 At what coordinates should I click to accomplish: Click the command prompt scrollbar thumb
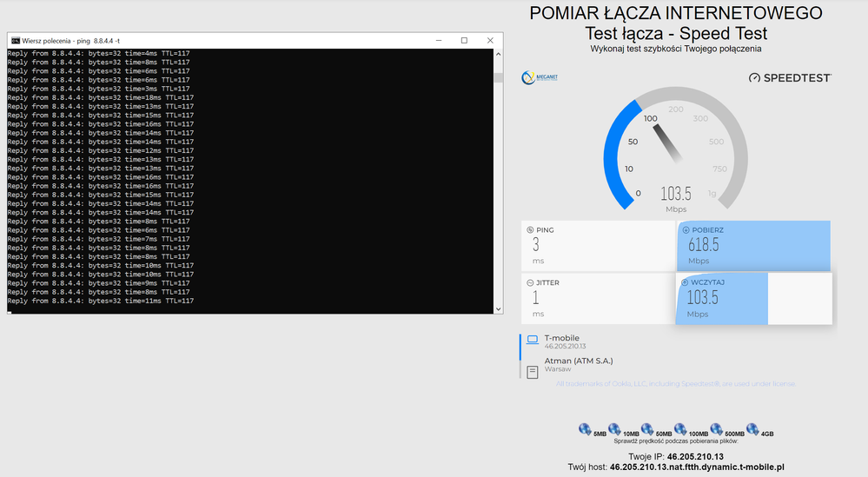498,77
